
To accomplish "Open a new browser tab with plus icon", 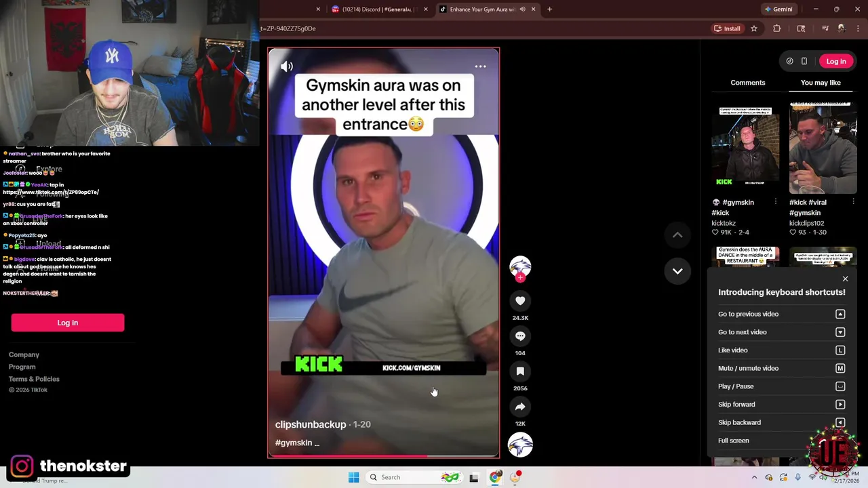I will click(x=549, y=9).
